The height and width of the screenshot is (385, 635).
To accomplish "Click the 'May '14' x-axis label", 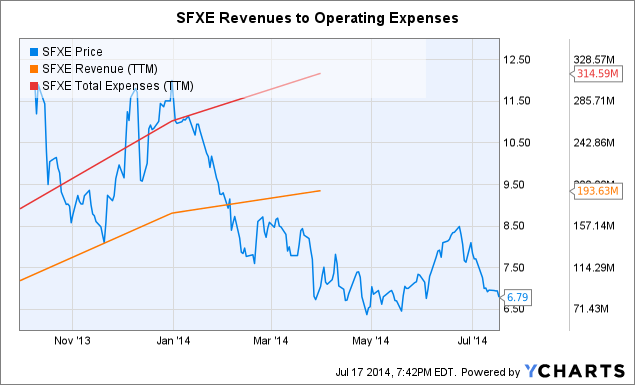I will tap(371, 341).
